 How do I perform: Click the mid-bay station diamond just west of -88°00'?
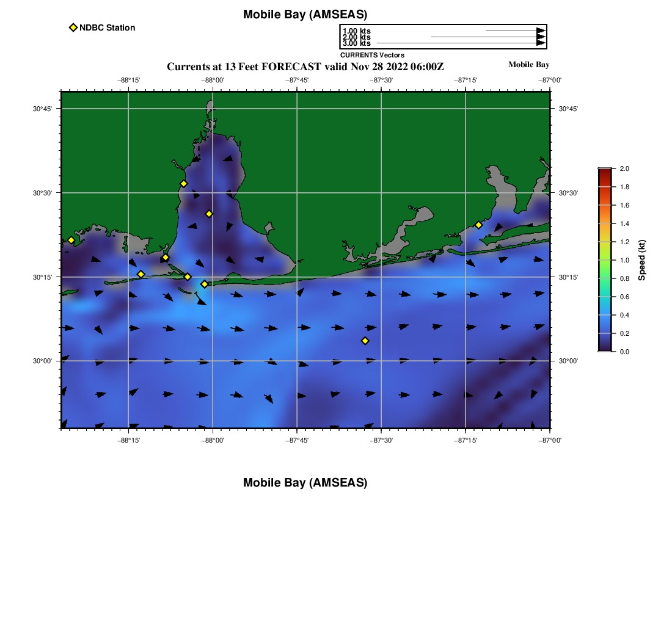point(209,214)
